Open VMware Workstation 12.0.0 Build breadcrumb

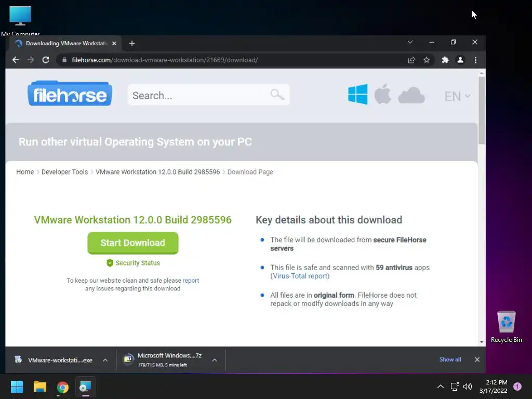(158, 172)
